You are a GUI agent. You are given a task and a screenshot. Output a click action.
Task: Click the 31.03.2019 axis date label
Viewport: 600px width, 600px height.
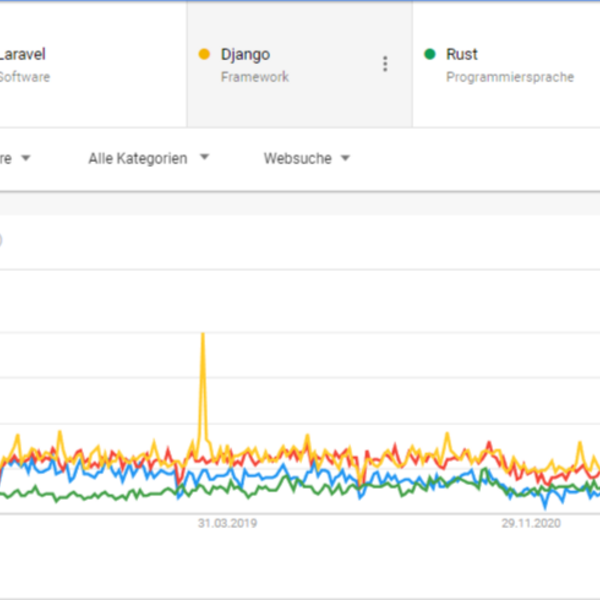(x=226, y=523)
